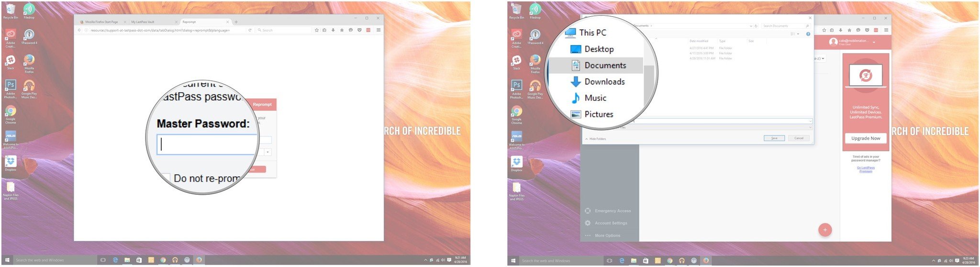Open Firefox from right screenshot taskbar
This screenshot has width=980, height=267.
click(705, 261)
